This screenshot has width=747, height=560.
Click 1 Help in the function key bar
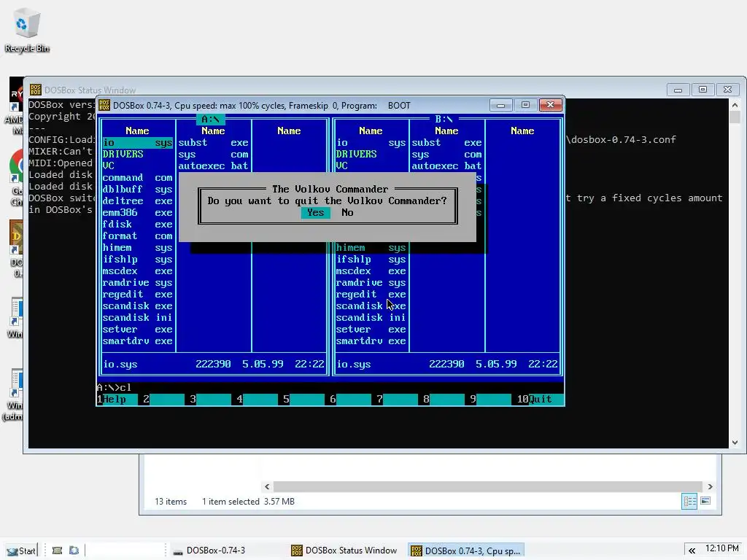click(117, 399)
